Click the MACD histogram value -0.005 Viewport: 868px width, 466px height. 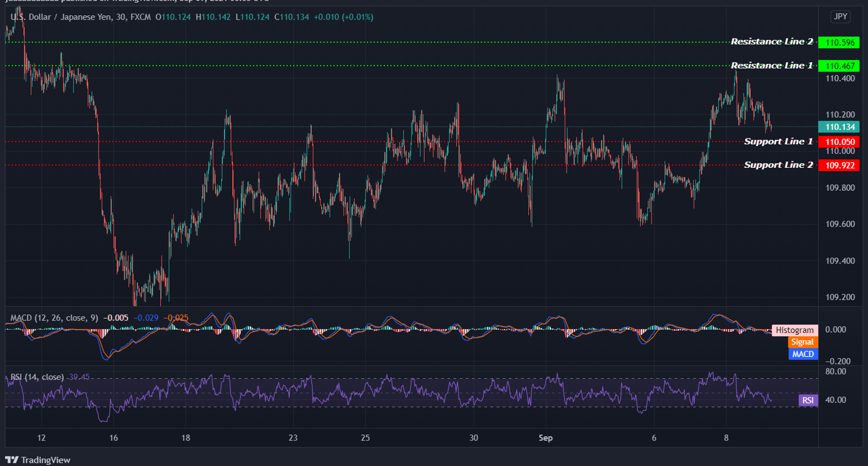(x=116, y=318)
